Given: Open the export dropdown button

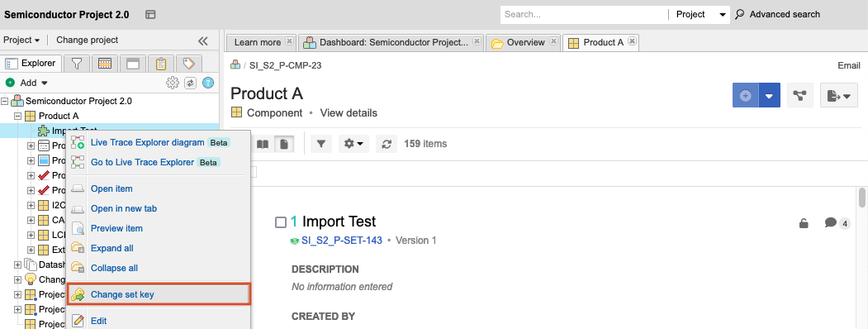Looking at the screenshot, I should [838, 95].
